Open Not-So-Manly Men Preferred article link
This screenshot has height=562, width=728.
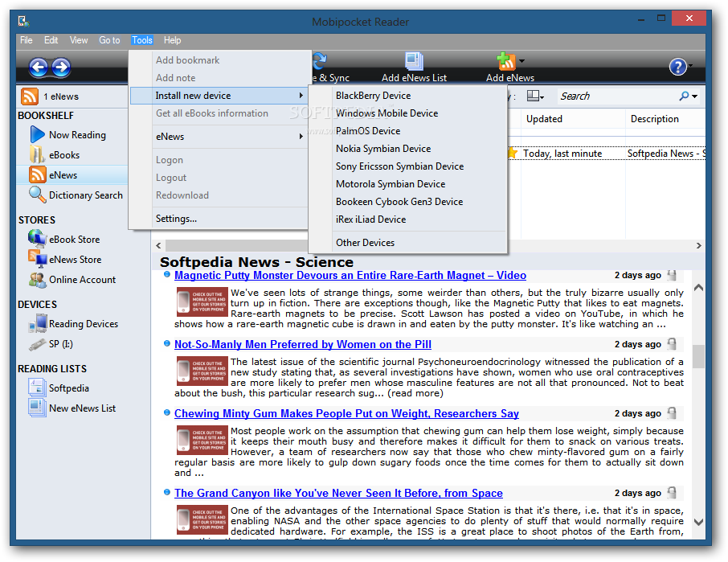[x=303, y=345]
